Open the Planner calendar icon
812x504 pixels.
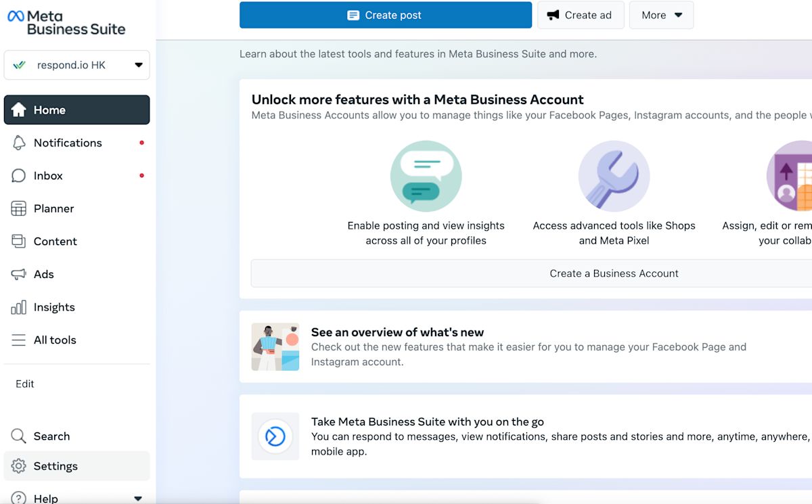pyautogui.click(x=19, y=208)
